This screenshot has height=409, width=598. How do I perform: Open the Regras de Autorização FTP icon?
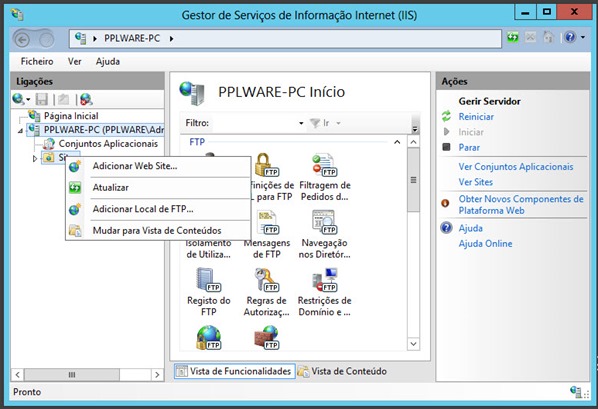(x=267, y=292)
